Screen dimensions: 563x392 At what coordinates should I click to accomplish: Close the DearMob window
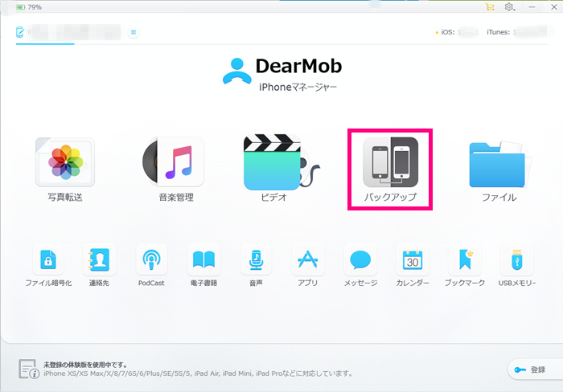554,6
